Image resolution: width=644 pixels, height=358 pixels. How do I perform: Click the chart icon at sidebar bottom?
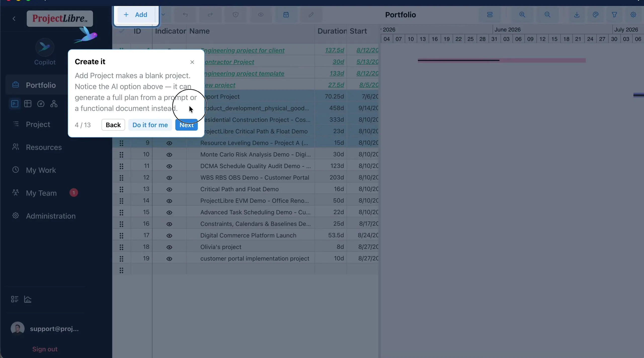pyautogui.click(x=28, y=299)
